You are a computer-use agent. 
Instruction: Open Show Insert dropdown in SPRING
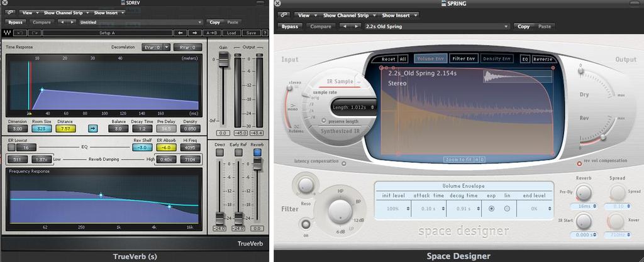(399, 15)
